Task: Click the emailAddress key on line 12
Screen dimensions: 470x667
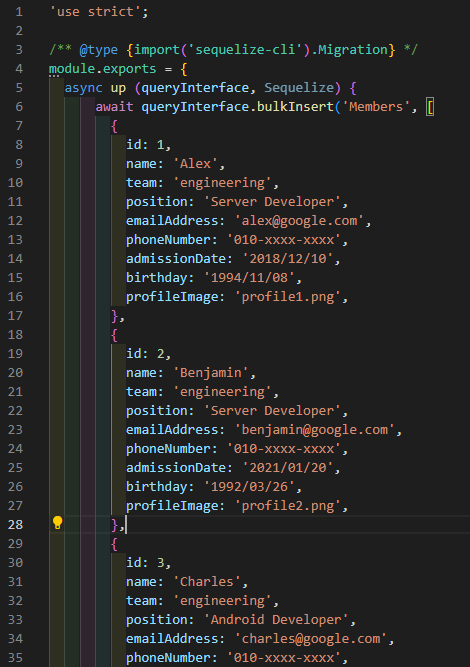Action: coord(172,221)
